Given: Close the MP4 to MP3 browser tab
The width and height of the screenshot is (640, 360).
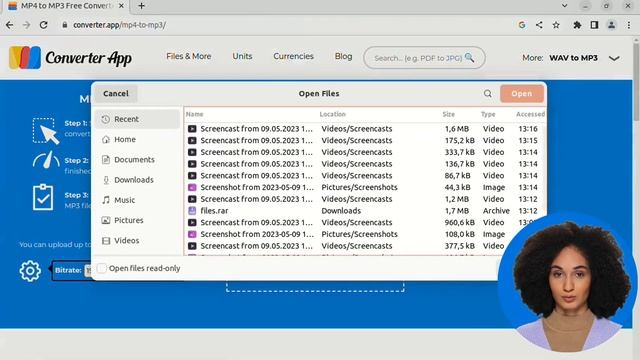Looking at the screenshot, I should point(121,6).
